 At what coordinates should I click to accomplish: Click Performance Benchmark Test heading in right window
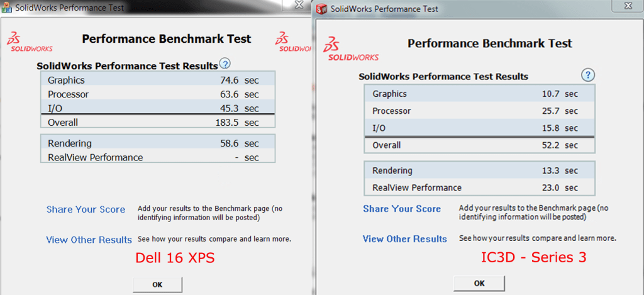coord(489,43)
